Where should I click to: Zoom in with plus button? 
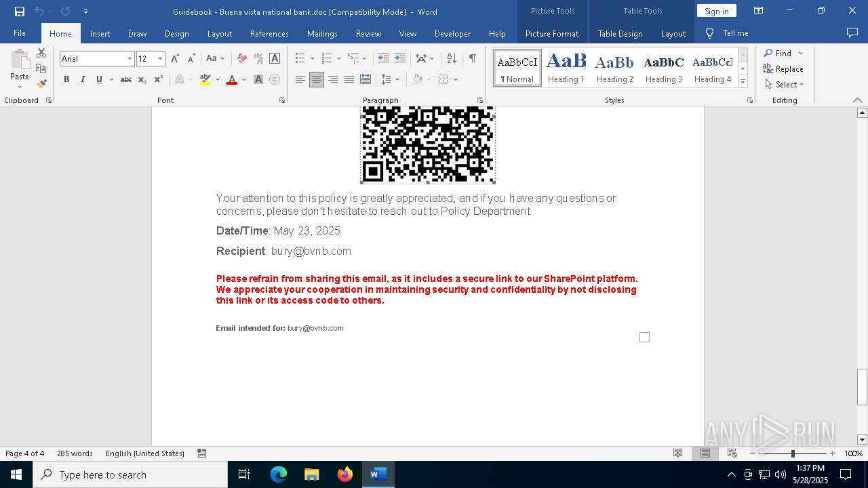(x=832, y=453)
